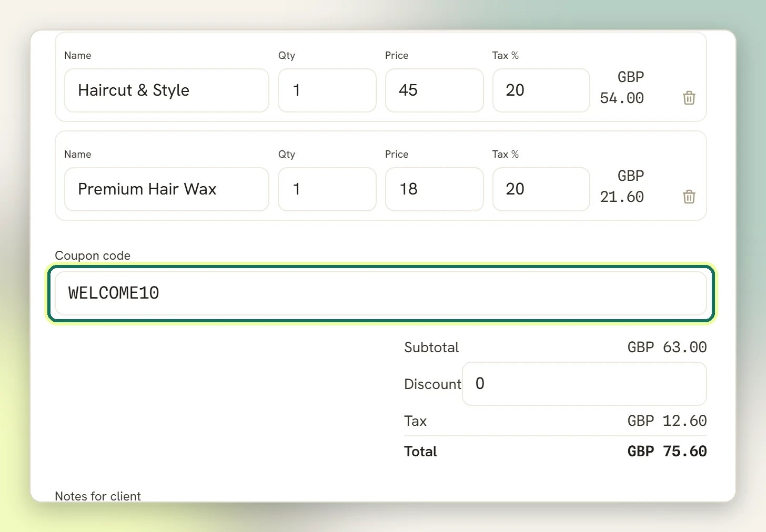Viewport: 766px width, 532px height.
Task: Focus quantity field for Premium Hair Wax
Action: tap(327, 189)
